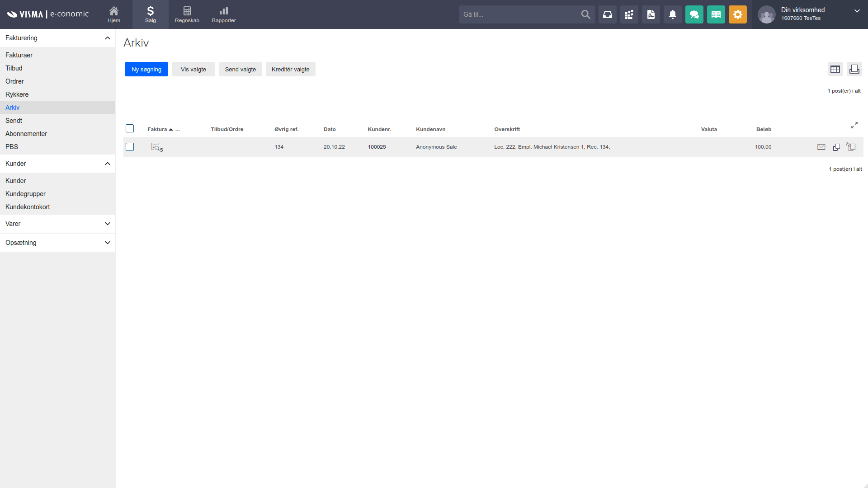Image resolution: width=868 pixels, height=488 pixels.
Task: Expand the Varer sidebar section
Action: click(107, 224)
